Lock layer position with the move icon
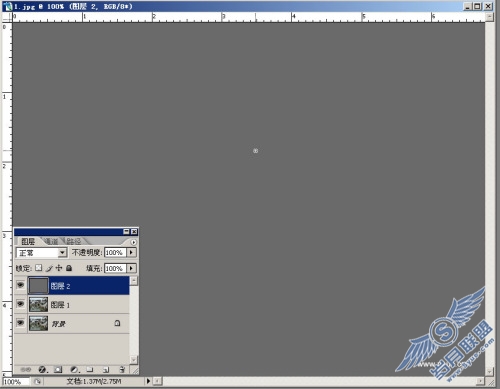This screenshot has height=389, width=500. 59,268
